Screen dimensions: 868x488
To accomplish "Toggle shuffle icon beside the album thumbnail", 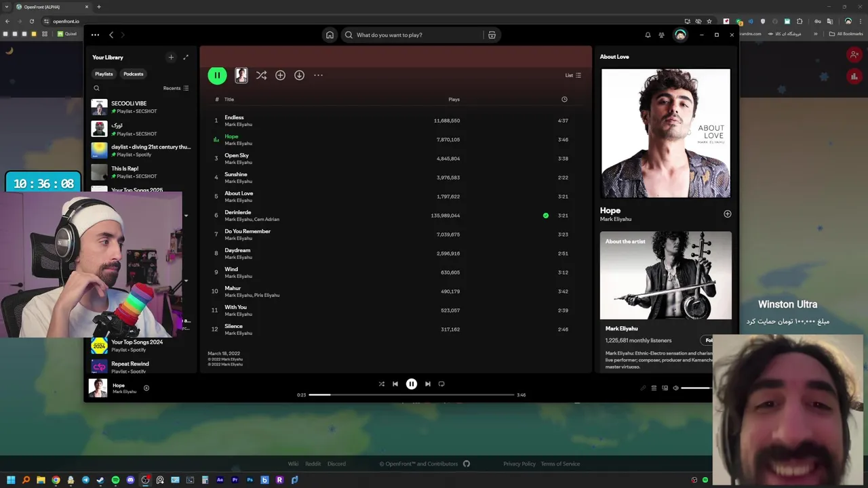I will click(261, 75).
